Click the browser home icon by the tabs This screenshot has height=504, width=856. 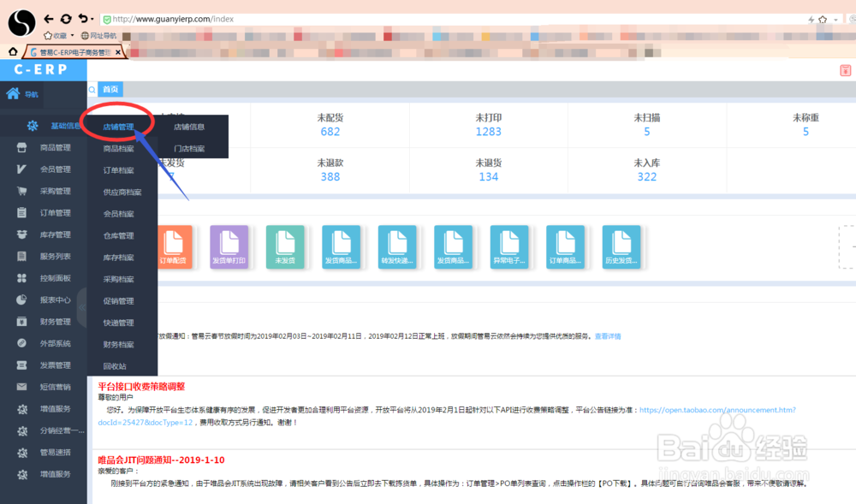(13, 52)
